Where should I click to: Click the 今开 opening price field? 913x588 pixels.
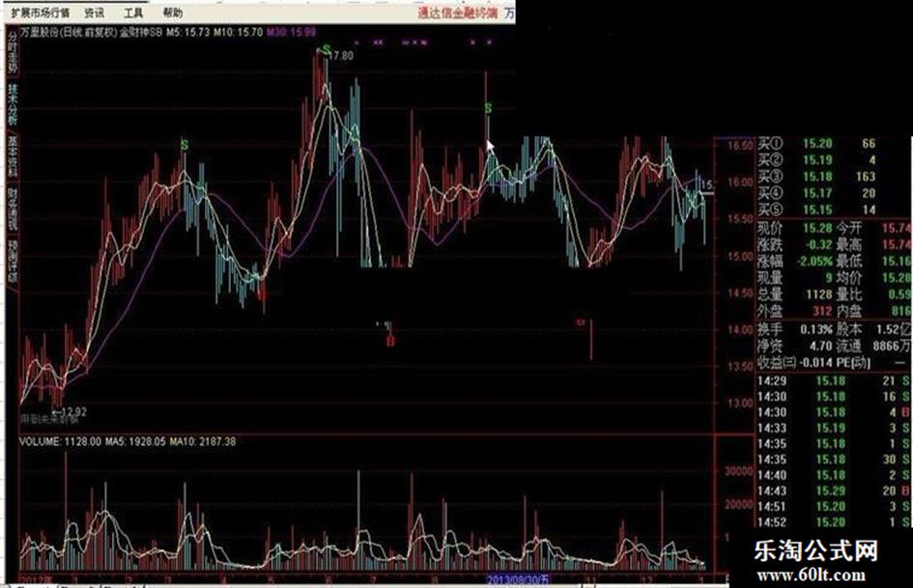coord(873,228)
